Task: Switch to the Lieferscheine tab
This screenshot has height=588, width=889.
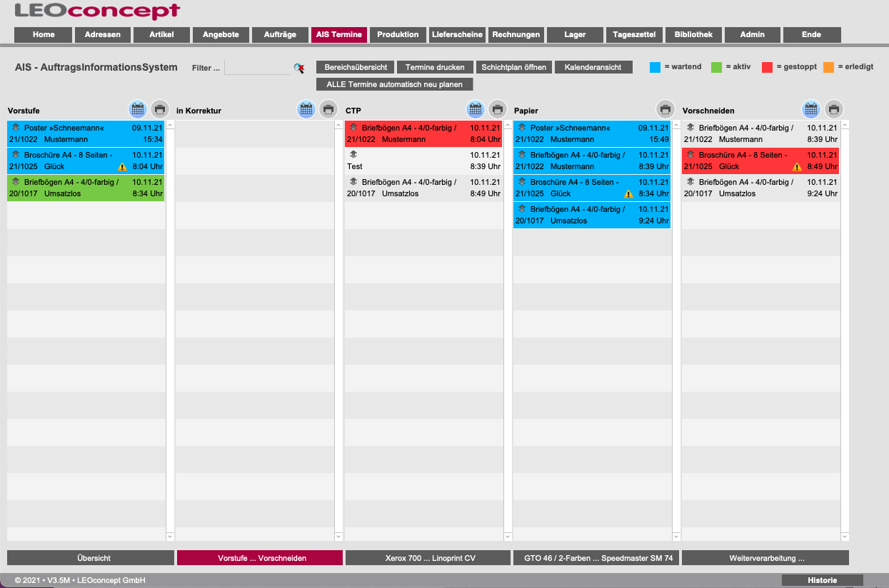Action: click(x=457, y=34)
